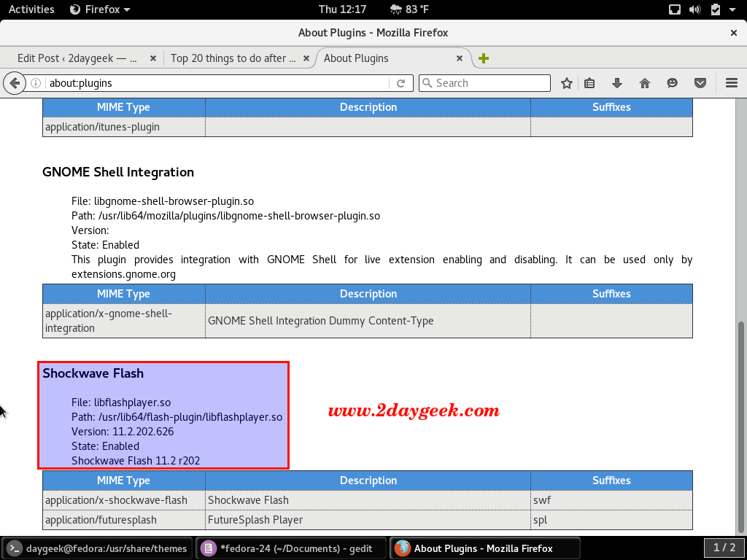Close the Firefox window with X button

[x=734, y=33]
